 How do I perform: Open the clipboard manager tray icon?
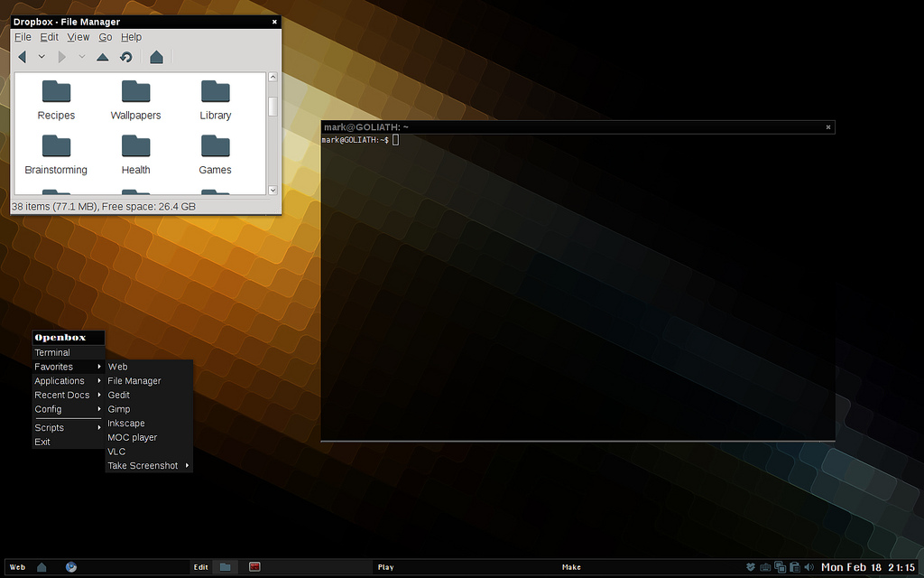point(794,567)
